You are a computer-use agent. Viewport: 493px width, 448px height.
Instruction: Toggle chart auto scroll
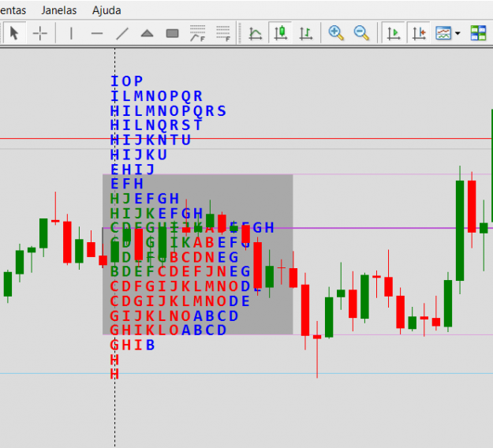coord(394,33)
